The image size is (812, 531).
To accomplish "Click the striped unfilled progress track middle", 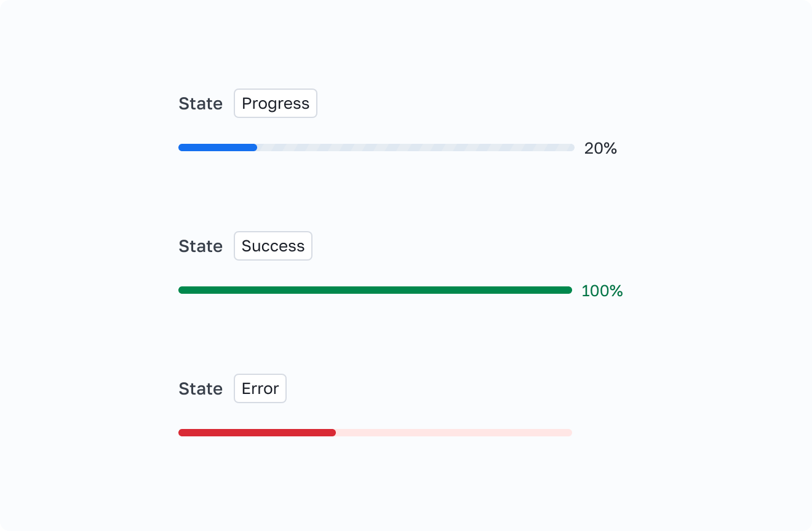I will click(415, 147).
